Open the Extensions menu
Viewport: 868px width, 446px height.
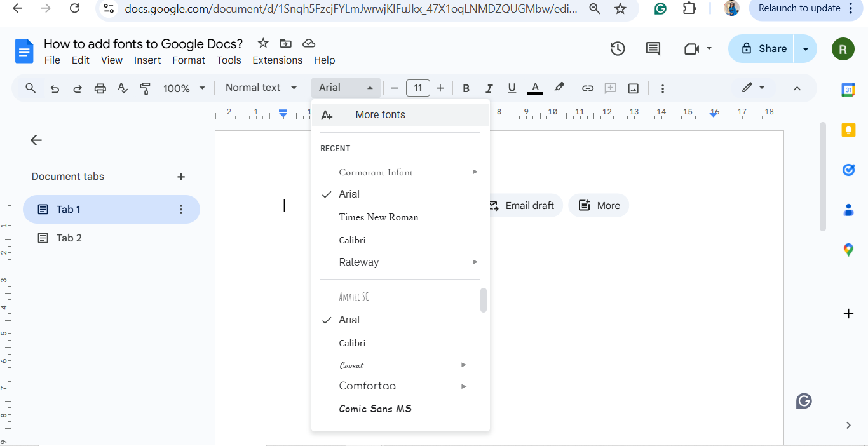278,60
